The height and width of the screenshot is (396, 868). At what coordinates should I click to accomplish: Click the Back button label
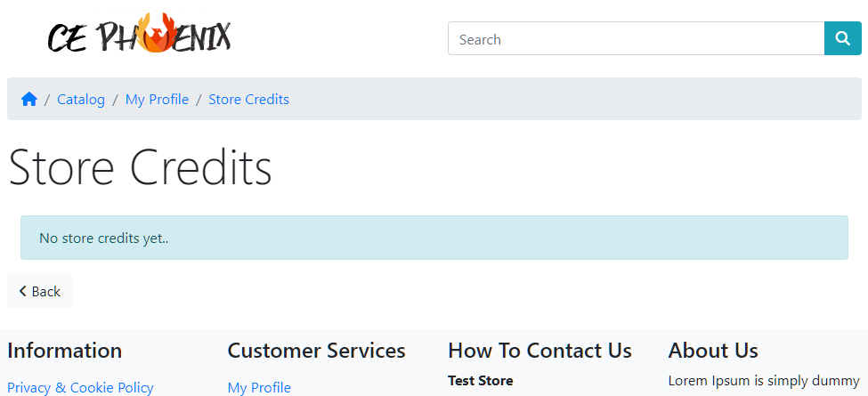pos(46,292)
